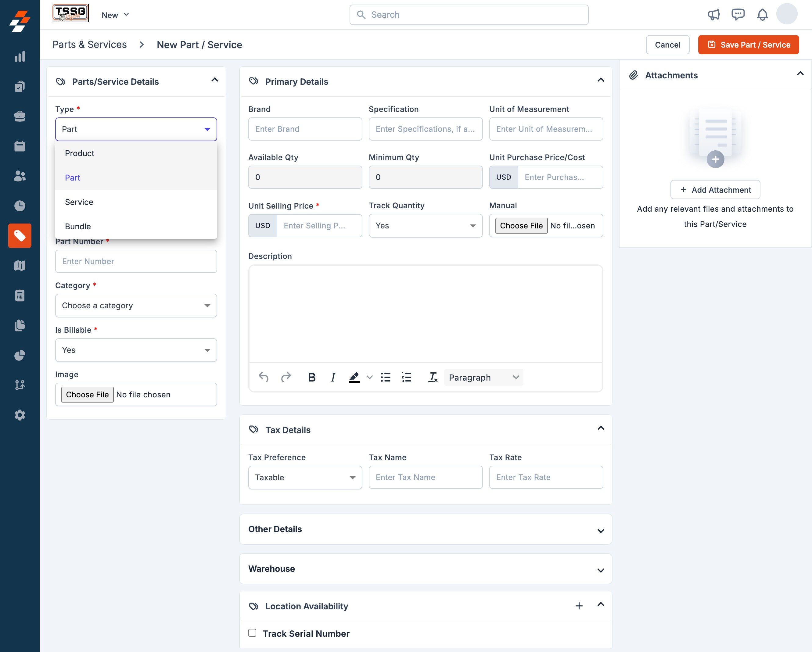This screenshot has width=812, height=652.
Task: Enable the Track Serial Number checkbox
Action: coord(252,633)
